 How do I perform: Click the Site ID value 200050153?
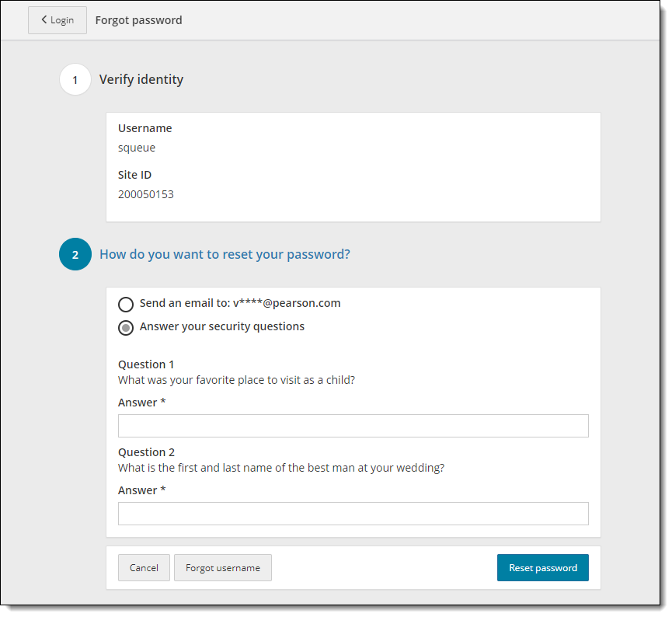145,194
